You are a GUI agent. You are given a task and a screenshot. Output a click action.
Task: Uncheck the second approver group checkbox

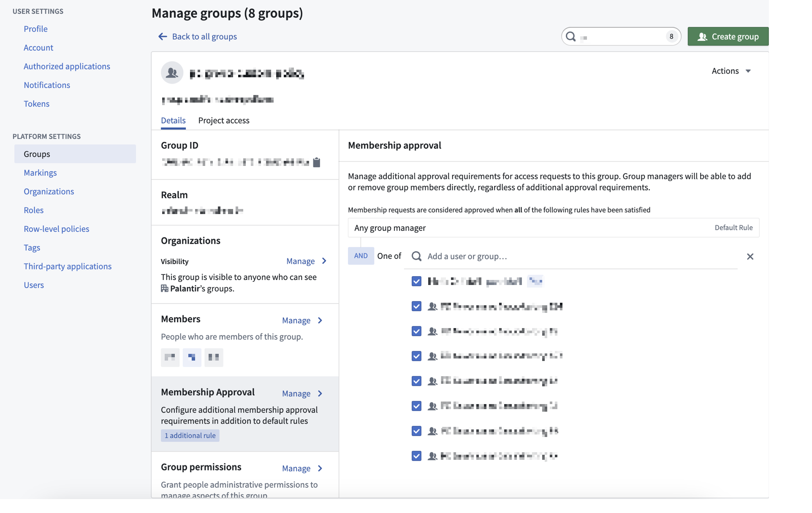416,307
